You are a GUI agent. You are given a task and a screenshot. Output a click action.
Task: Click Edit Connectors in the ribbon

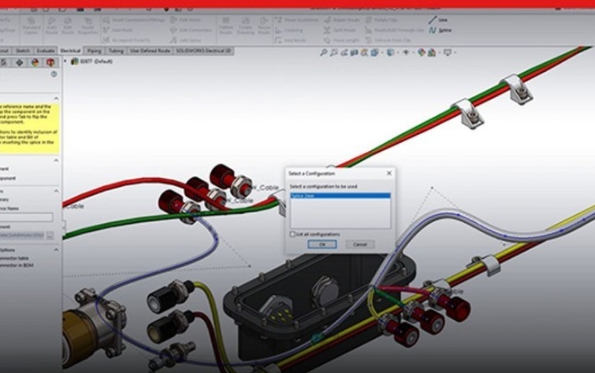pos(191,30)
